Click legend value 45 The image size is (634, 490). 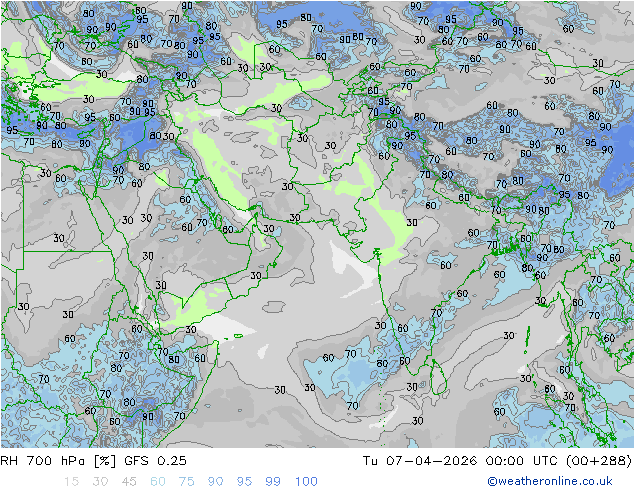click(x=129, y=482)
